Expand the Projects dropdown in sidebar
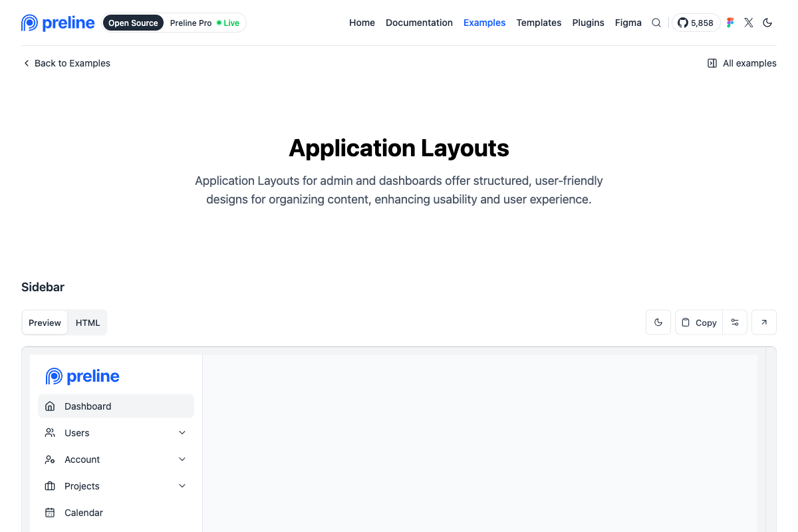This screenshot has height=532, width=798. coord(182,485)
